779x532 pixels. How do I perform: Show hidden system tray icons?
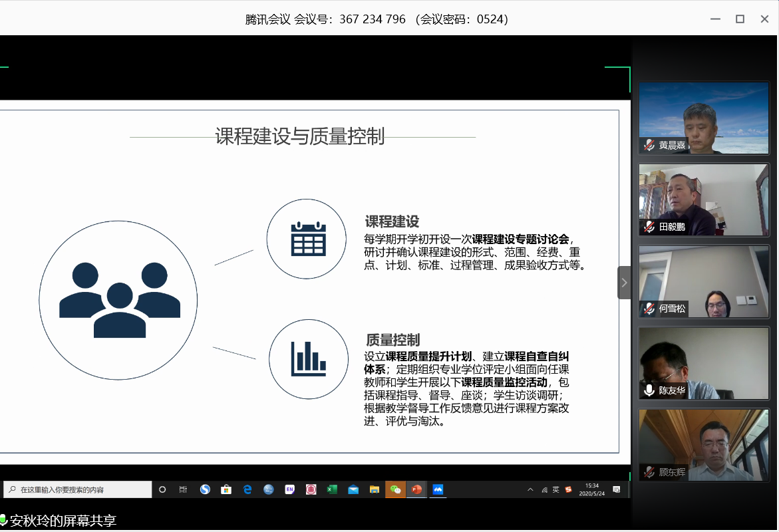[530, 490]
